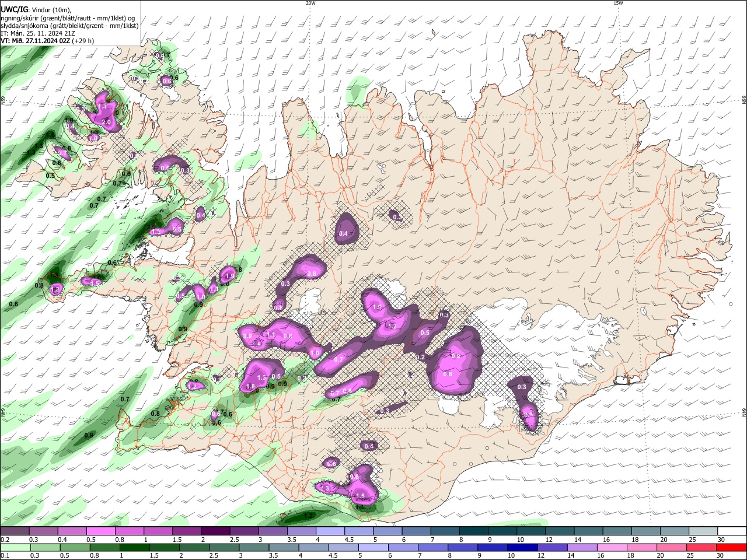Click the '66N' latitude label on right edge

click(744, 100)
